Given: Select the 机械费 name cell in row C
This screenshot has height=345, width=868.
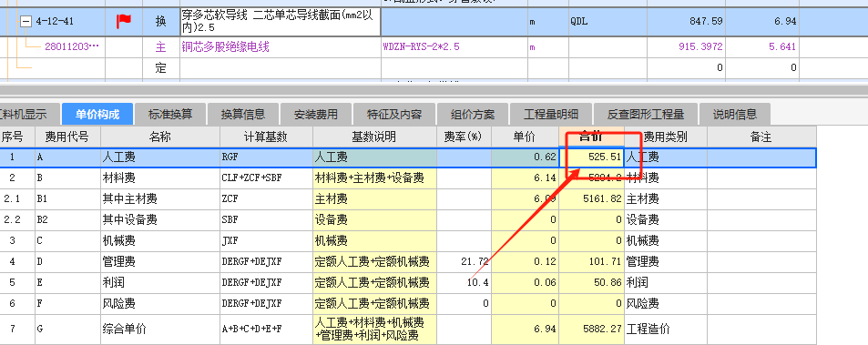Looking at the screenshot, I should pyautogui.click(x=160, y=241).
